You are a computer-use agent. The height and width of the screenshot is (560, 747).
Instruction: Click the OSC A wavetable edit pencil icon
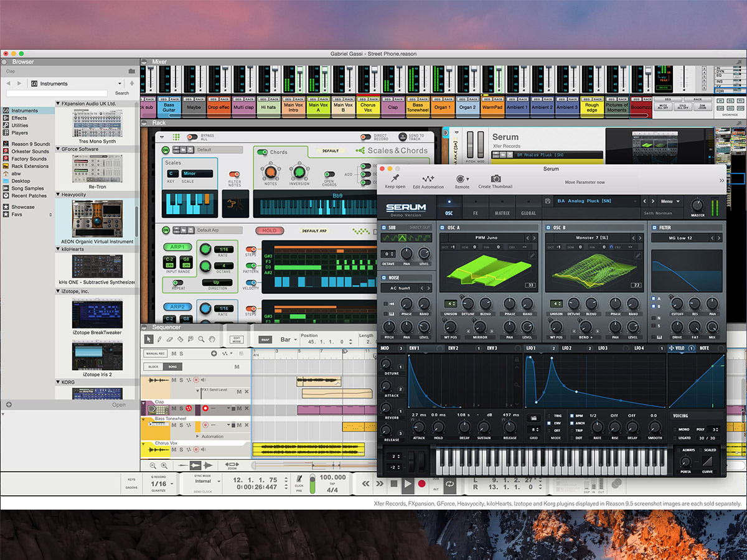533,255
